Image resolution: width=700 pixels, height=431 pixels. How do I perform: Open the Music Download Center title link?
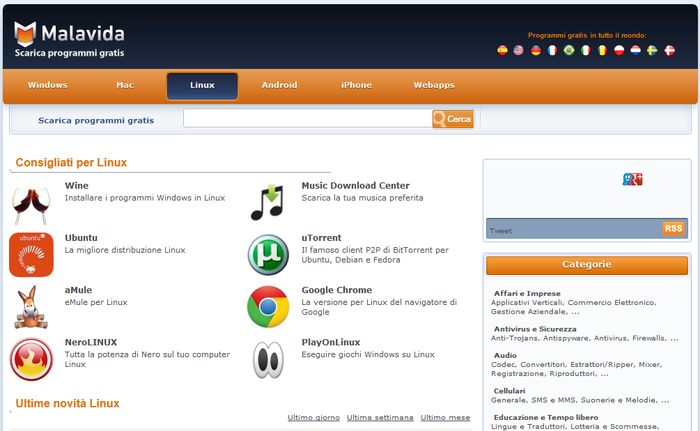coord(355,185)
